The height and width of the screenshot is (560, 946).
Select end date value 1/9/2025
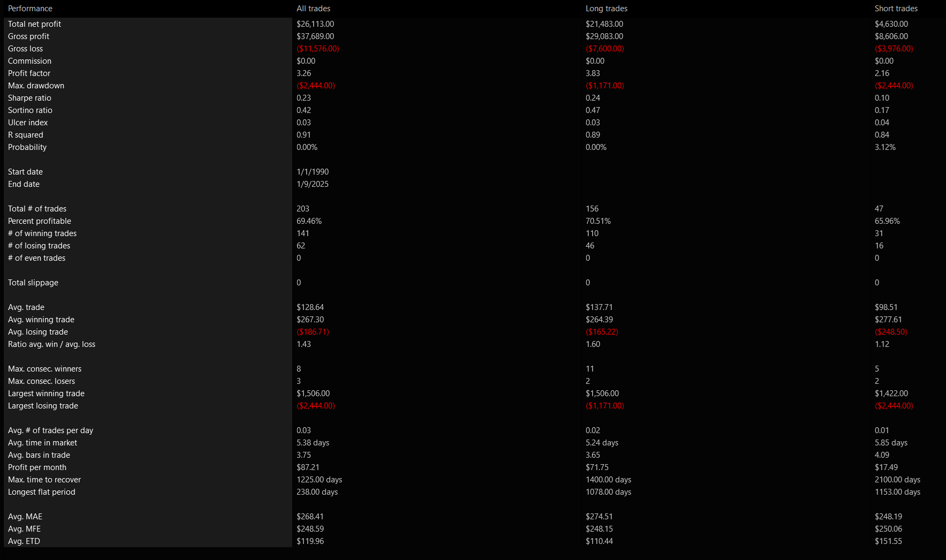pyautogui.click(x=313, y=184)
